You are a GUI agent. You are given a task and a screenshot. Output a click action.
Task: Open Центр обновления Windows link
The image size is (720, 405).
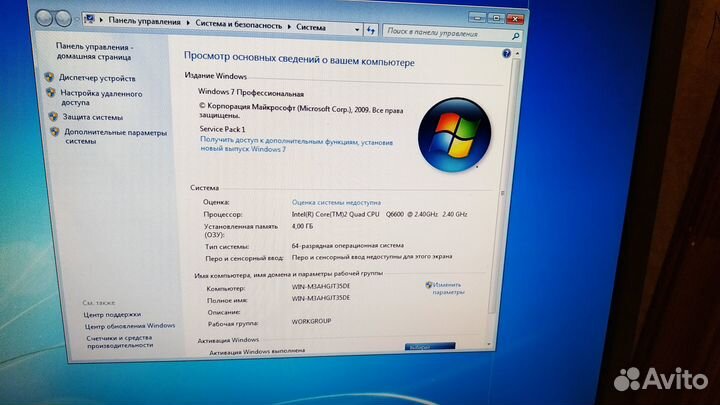129,325
